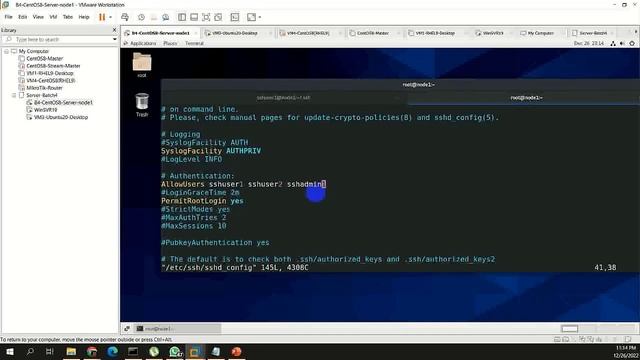Select the root@node1 terminal tab
The width and height of the screenshot is (640, 360).
(526, 98)
